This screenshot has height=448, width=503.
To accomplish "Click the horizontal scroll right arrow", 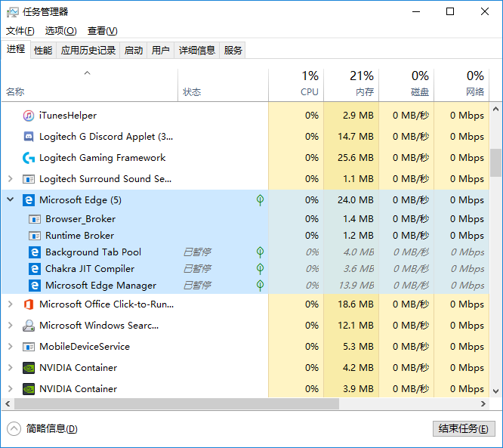I will [x=483, y=404].
